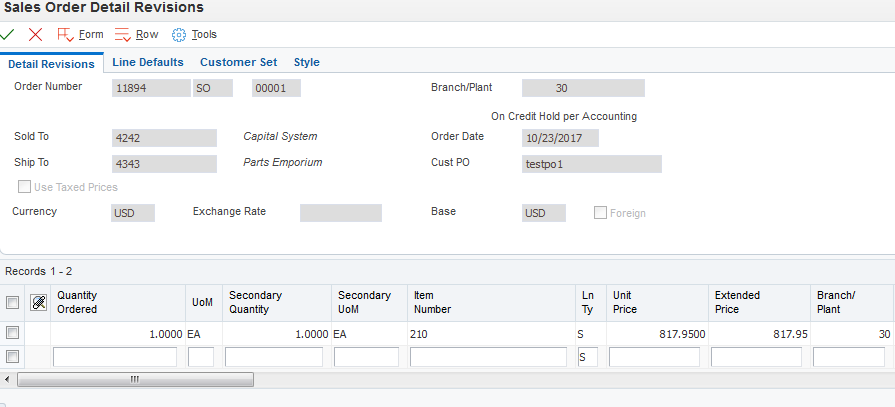This screenshot has height=407, width=895.
Task: Click the order type field SO
Action: (x=213, y=88)
